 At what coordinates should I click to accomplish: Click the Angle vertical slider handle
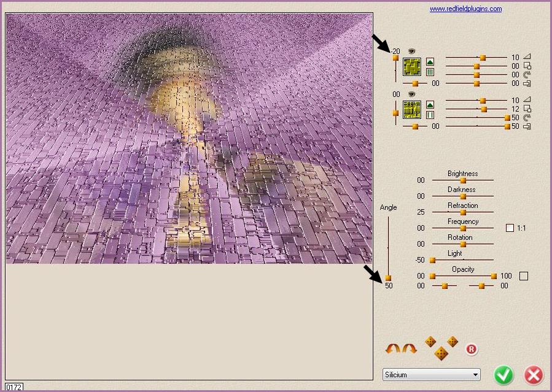[x=388, y=278]
